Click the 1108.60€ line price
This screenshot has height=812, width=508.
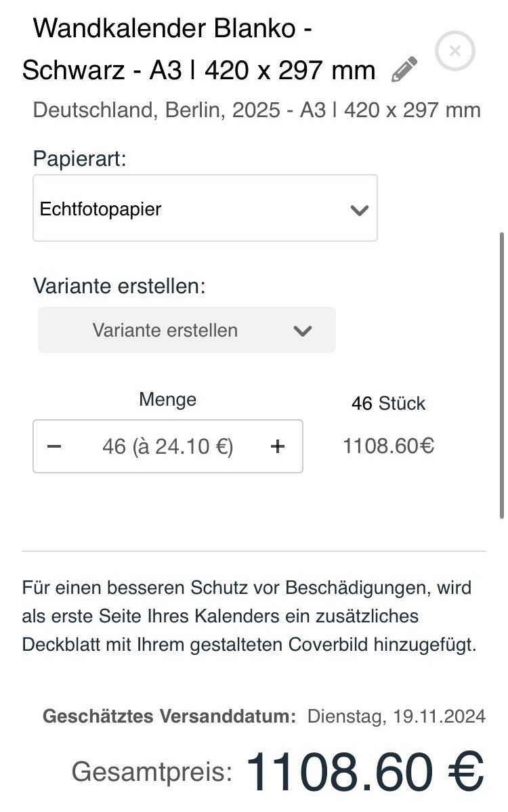pos(388,446)
